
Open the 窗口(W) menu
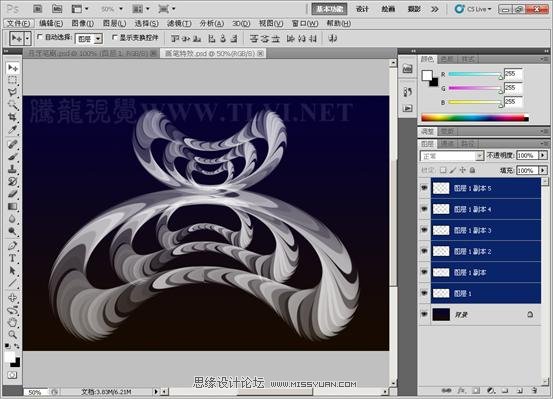tap(305, 24)
